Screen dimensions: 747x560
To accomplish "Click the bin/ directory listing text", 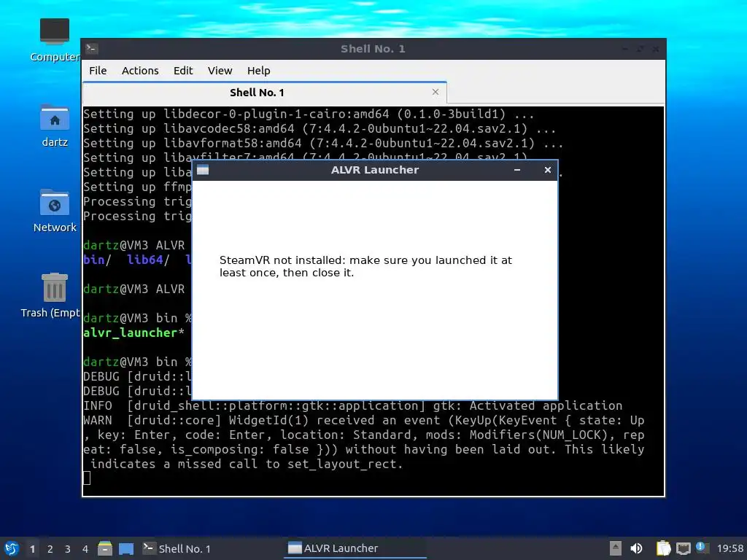I will click(97, 260).
